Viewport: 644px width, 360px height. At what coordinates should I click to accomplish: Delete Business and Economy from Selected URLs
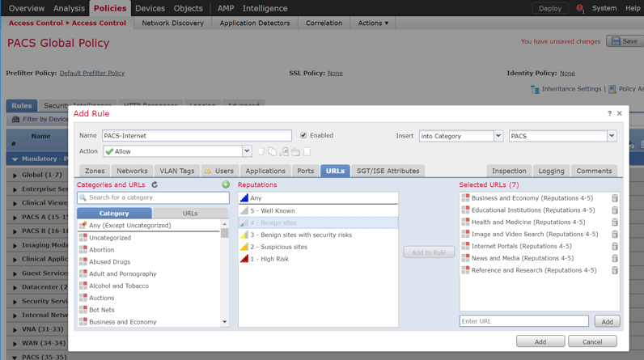coord(615,198)
